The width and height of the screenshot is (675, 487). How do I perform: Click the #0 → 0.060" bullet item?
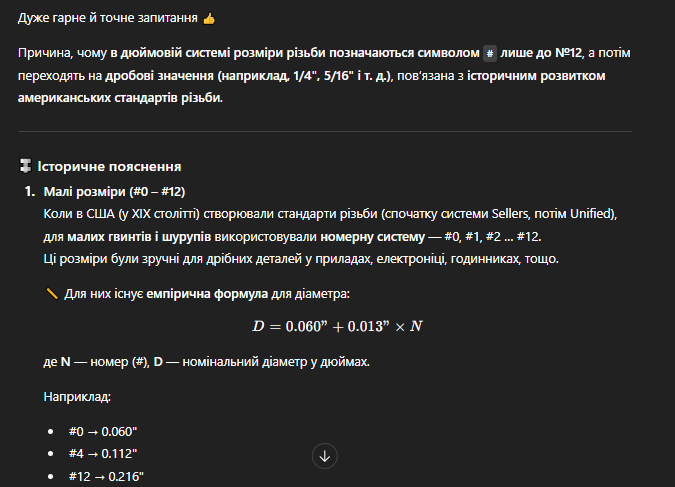103,431
